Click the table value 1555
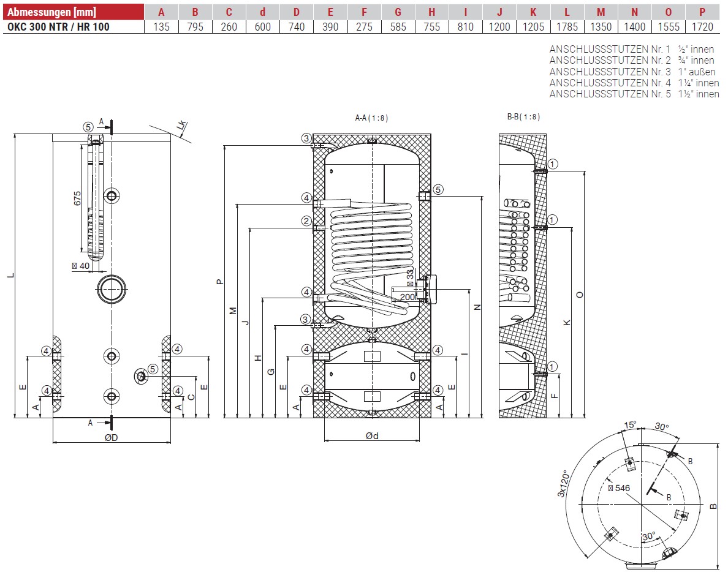The width and height of the screenshot is (728, 572). coord(669,27)
